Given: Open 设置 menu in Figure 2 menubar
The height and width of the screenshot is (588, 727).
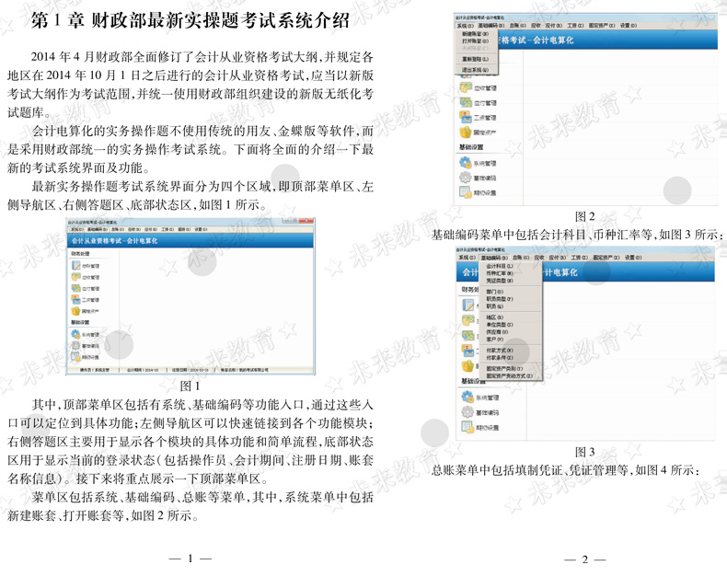Looking at the screenshot, I should [x=629, y=26].
